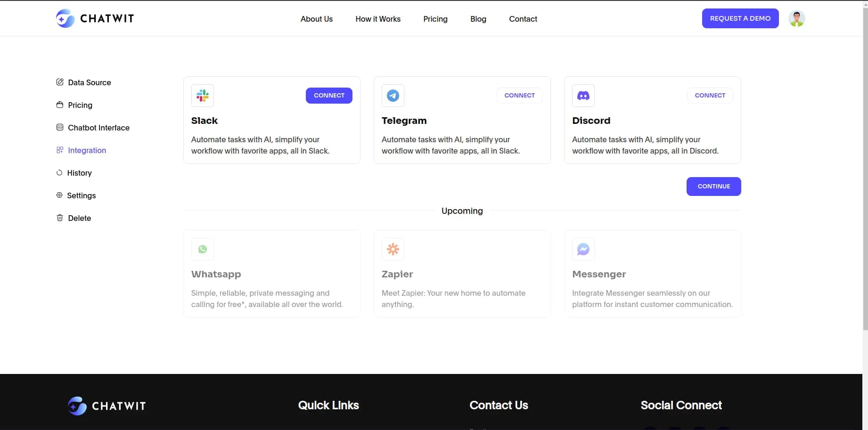Connect the Discord integration
The height and width of the screenshot is (430, 868).
tap(710, 96)
